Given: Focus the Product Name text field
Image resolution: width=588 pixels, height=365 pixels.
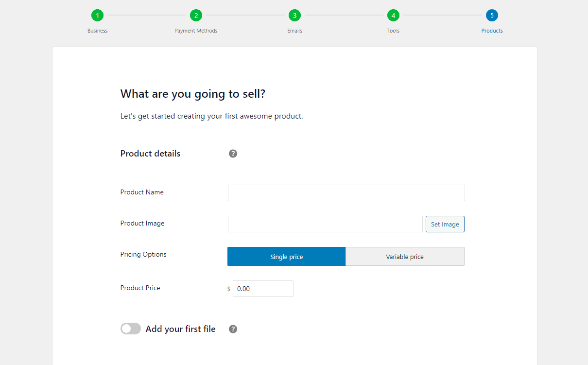Looking at the screenshot, I should coord(346,193).
